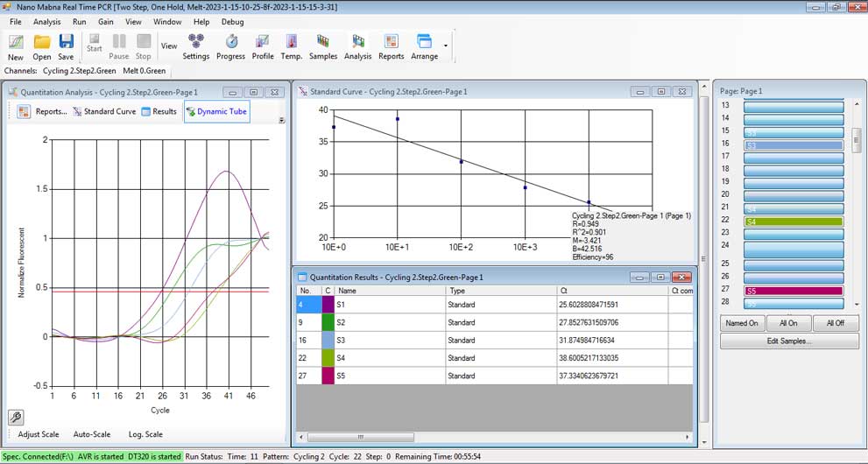Open the Analysis menu in menu bar
Viewport: 868px width, 464px height.
(47, 21)
